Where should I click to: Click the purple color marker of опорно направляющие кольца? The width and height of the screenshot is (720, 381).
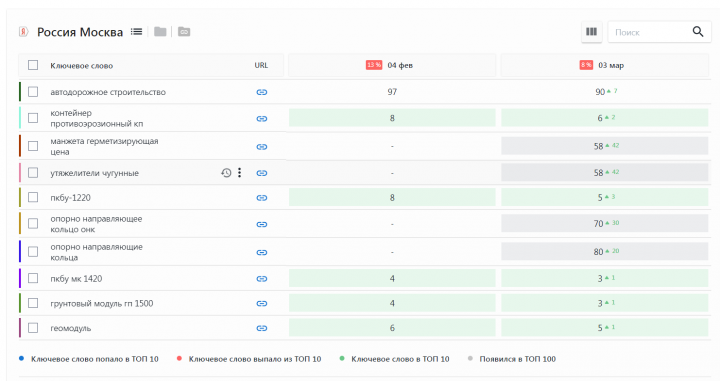pos(20,252)
